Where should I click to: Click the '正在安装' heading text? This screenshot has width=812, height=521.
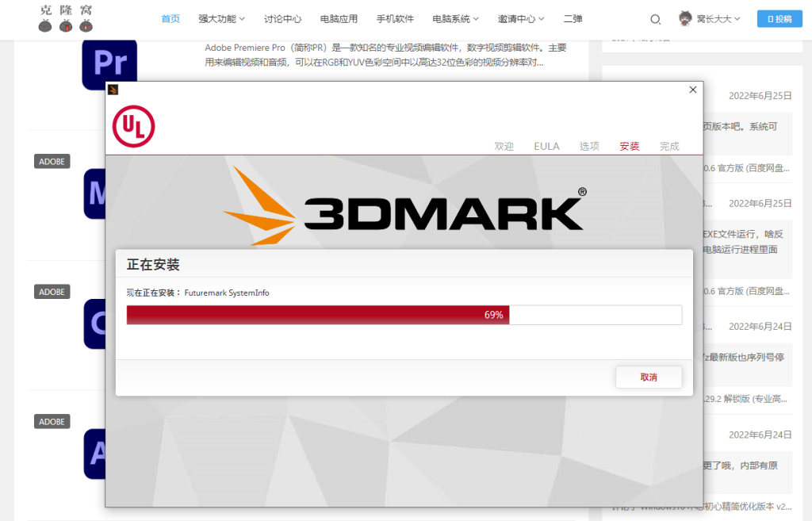[153, 265]
